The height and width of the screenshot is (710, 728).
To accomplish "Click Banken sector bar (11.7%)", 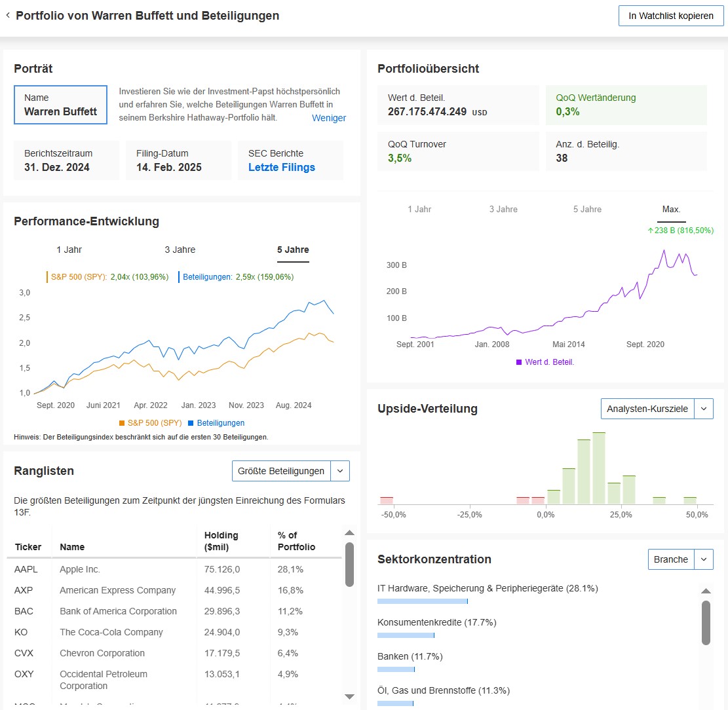I will 396,669.
